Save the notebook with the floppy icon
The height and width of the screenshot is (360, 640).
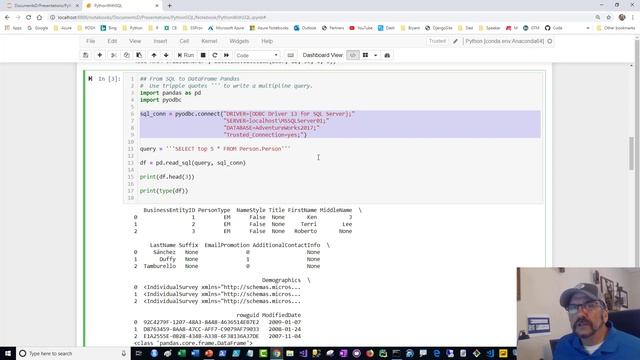pyautogui.click(x=86, y=55)
